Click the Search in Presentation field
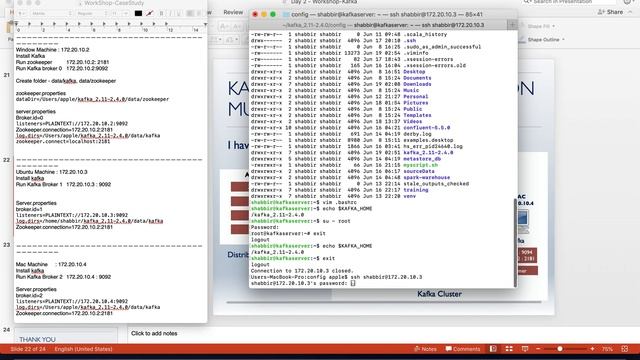This screenshot has width=640, height=360. (x=569, y=2)
